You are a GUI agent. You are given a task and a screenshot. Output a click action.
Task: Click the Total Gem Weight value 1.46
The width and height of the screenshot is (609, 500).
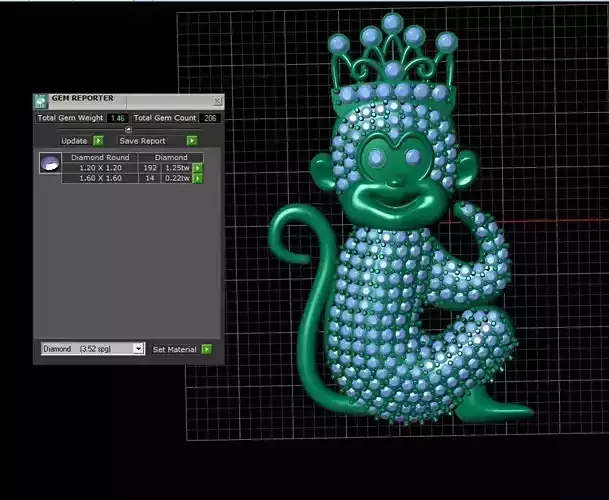tap(117, 118)
